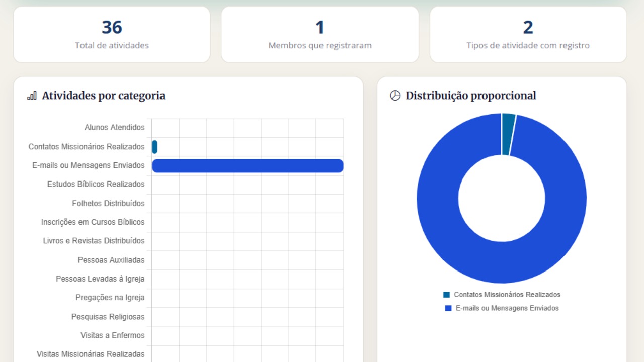644x362 pixels.
Task: Click the Total de atividades label
Action: pyautogui.click(x=112, y=45)
